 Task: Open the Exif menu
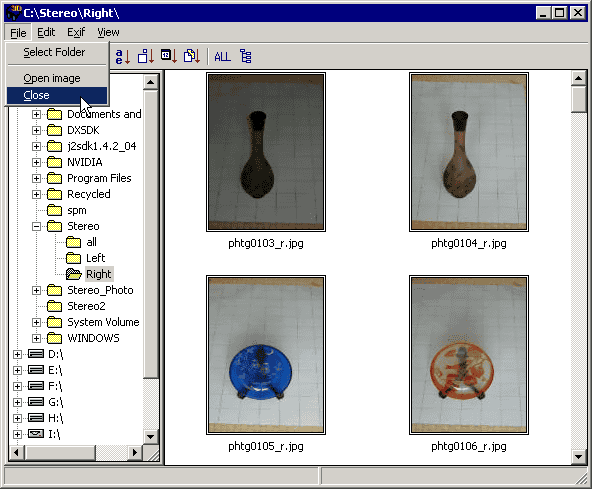pyautogui.click(x=76, y=32)
